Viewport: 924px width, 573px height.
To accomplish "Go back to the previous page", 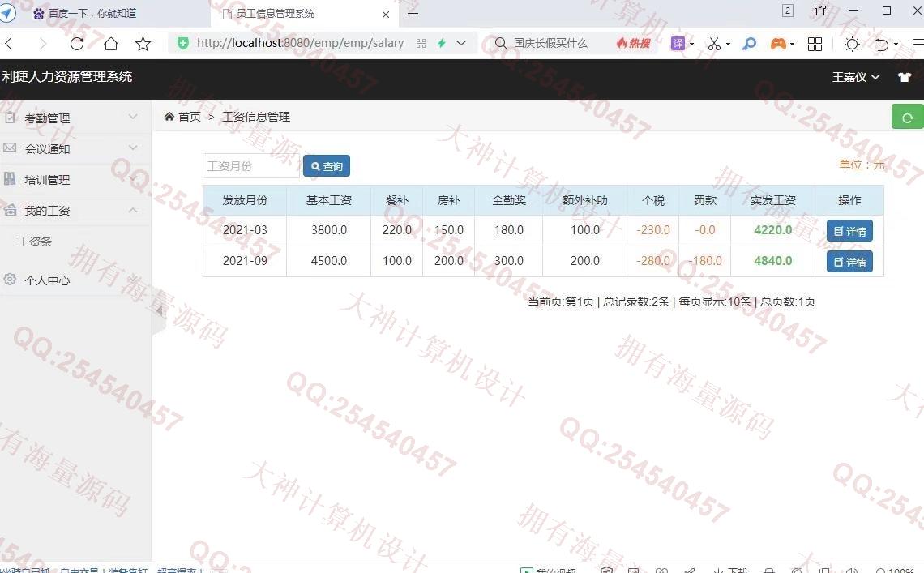I will click(x=8, y=43).
